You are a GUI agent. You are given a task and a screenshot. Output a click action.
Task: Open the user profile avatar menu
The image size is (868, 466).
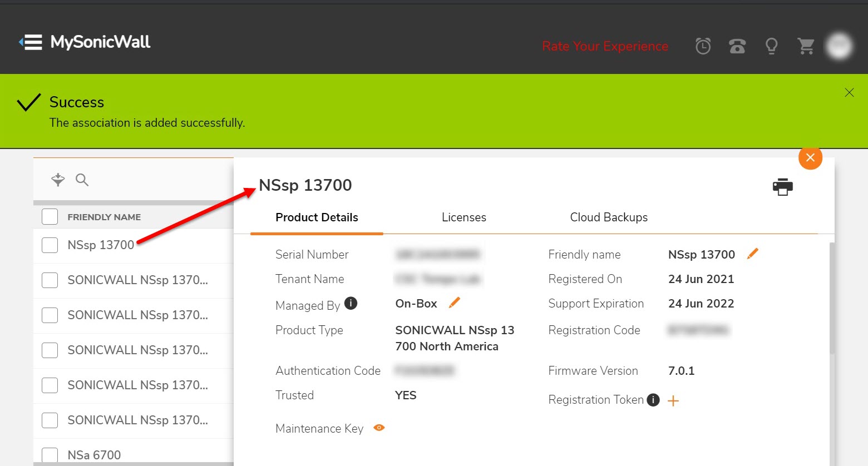tap(839, 46)
